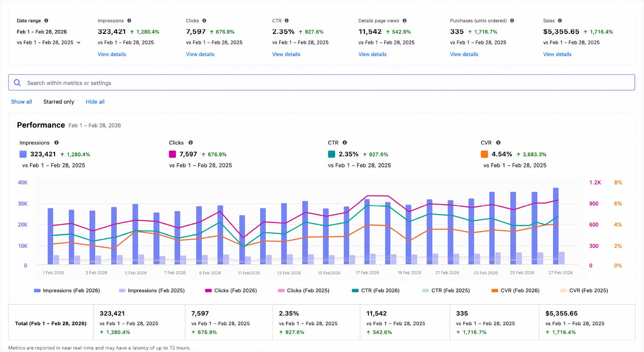
Task: Toggle Impressions (Feb 2025) legend series
Action: click(152, 291)
